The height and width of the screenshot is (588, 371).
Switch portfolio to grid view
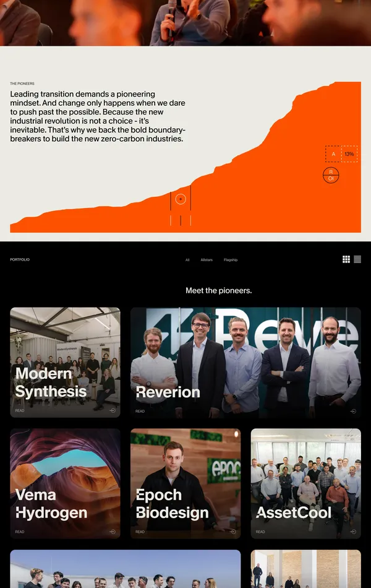tap(346, 259)
